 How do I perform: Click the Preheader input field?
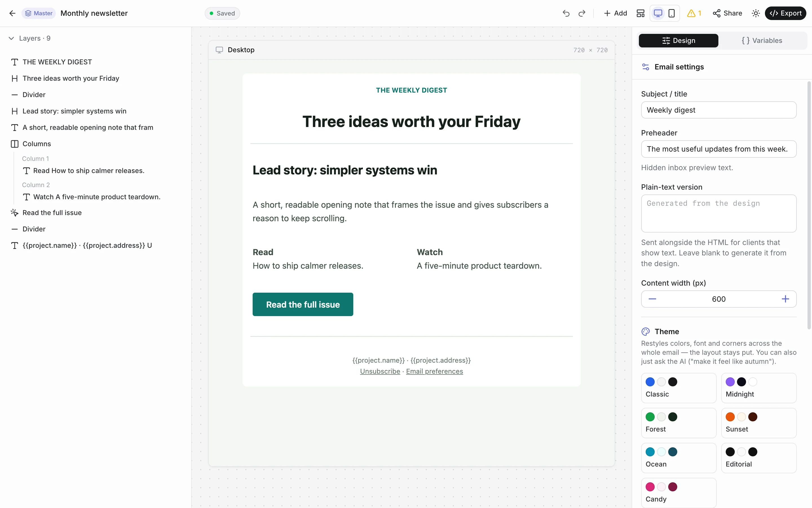(718, 149)
